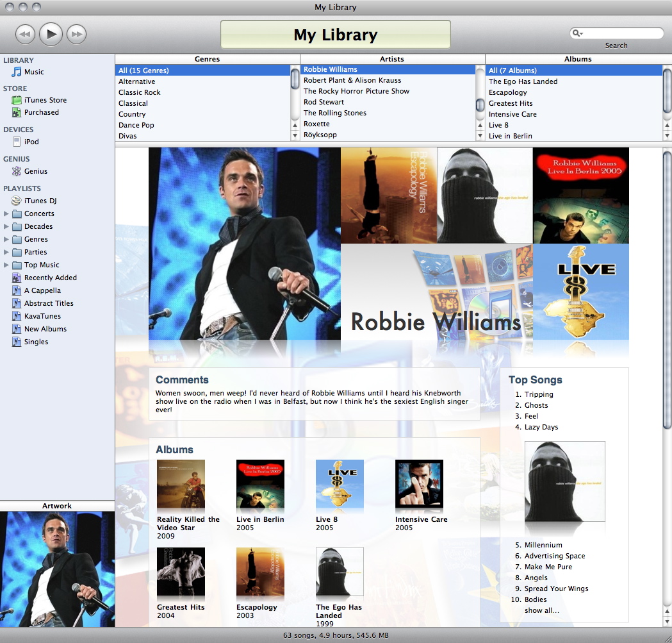This screenshot has height=643, width=672.
Task: Expand the Genres playlist folder
Action: [x=6, y=239]
